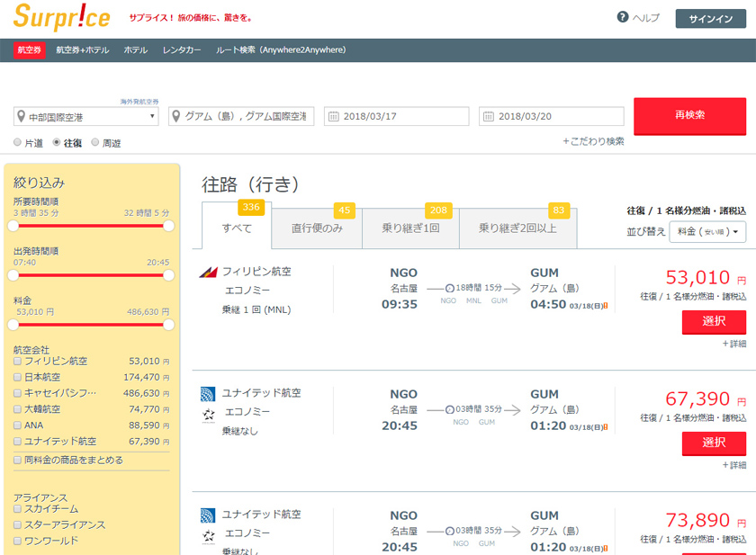
Task: Click right handle of 料金 slider
Action: [x=169, y=325]
